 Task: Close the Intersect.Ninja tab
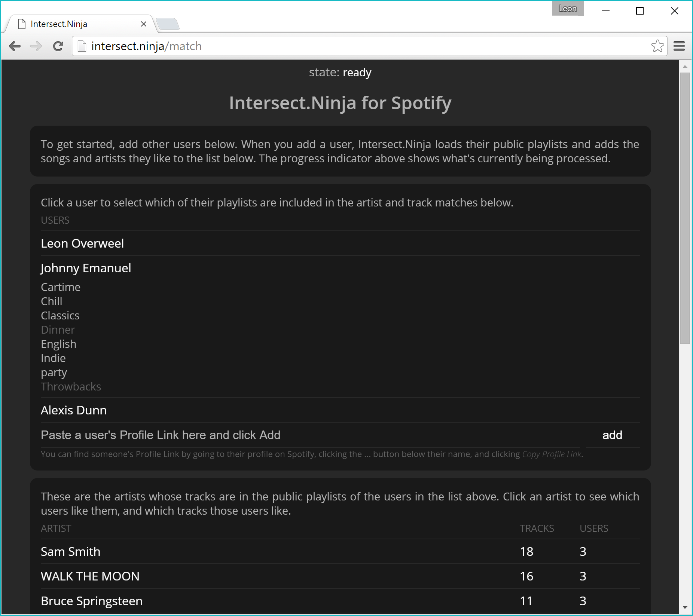144,24
